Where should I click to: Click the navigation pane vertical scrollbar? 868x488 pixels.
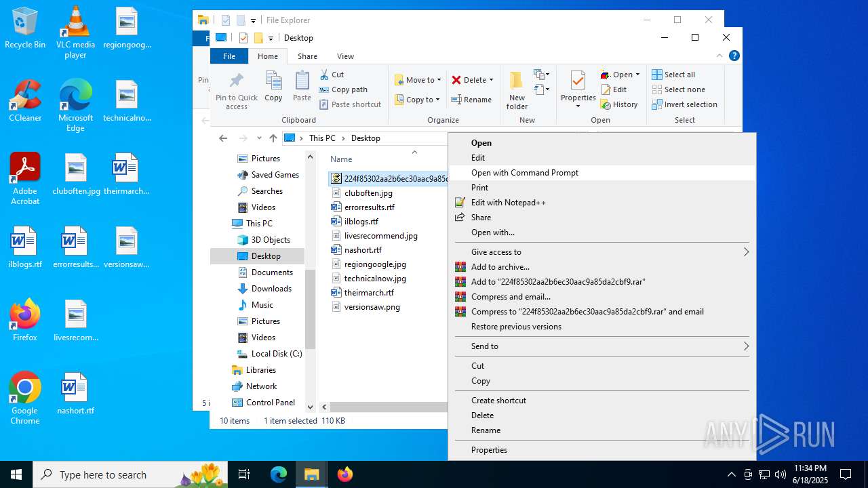click(311, 308)
